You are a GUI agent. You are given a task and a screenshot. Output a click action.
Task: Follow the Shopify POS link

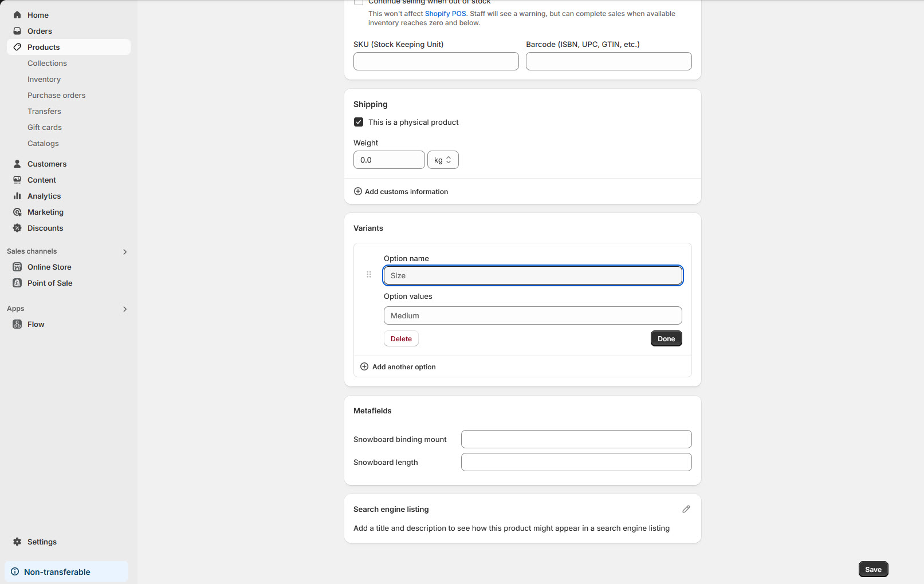[445, 14]
